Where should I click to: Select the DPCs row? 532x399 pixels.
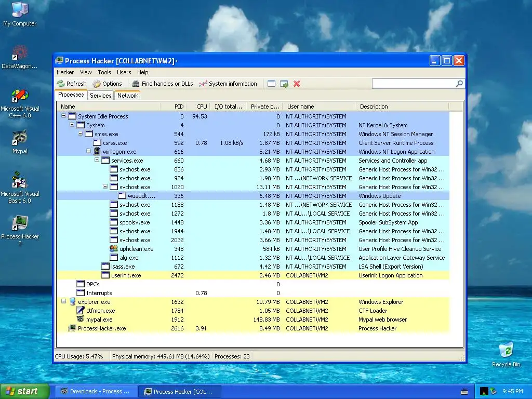coord(253,284)
